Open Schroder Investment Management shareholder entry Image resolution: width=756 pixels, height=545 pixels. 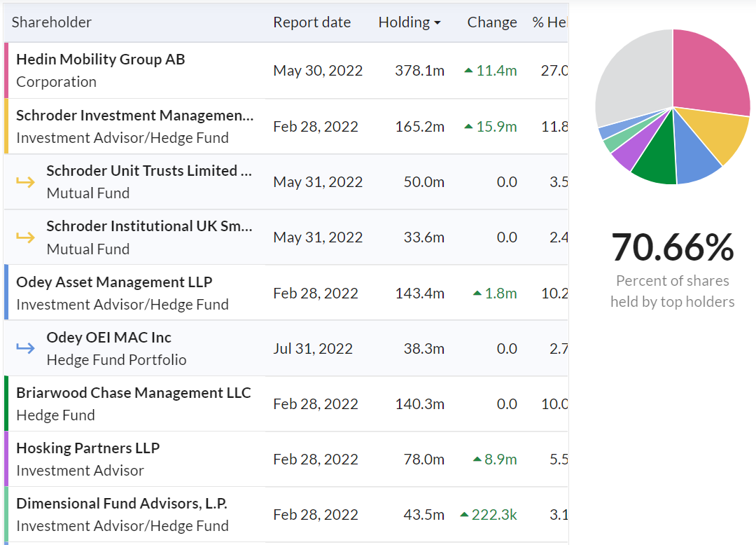(x=134, y=116)
